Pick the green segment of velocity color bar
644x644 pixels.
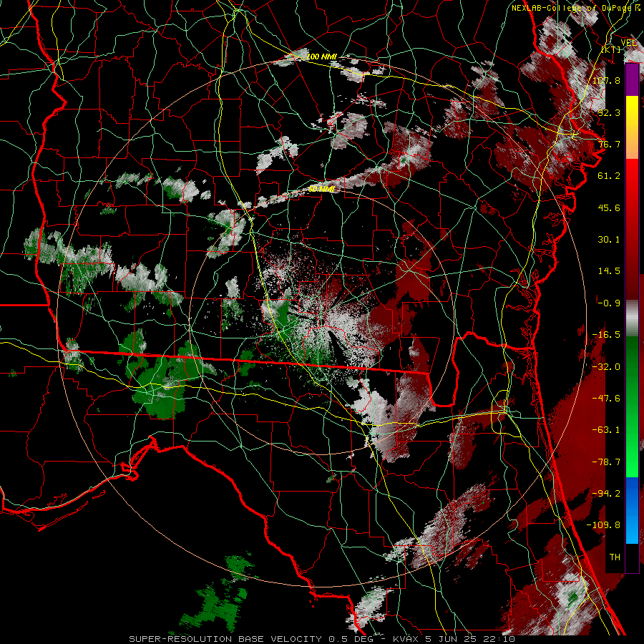tap(632, 406)
